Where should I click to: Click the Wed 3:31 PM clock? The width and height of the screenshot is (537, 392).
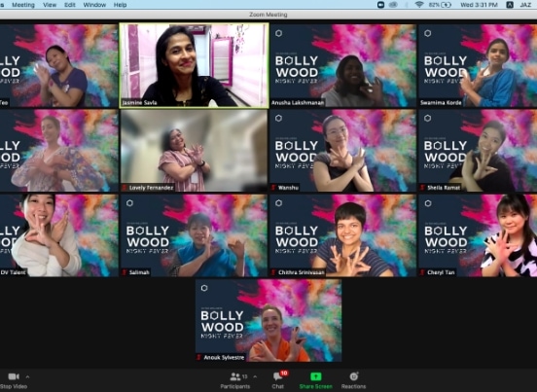coord(479,5)
